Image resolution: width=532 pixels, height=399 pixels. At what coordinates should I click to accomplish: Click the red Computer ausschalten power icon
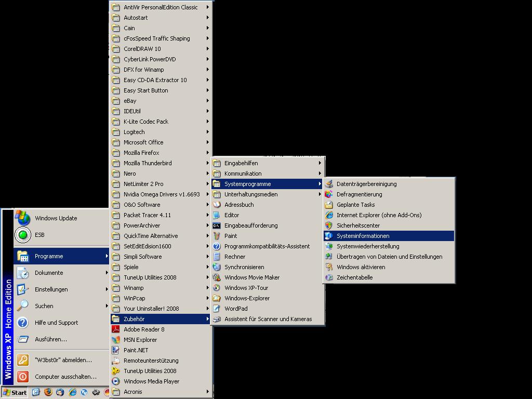[23, 377]
